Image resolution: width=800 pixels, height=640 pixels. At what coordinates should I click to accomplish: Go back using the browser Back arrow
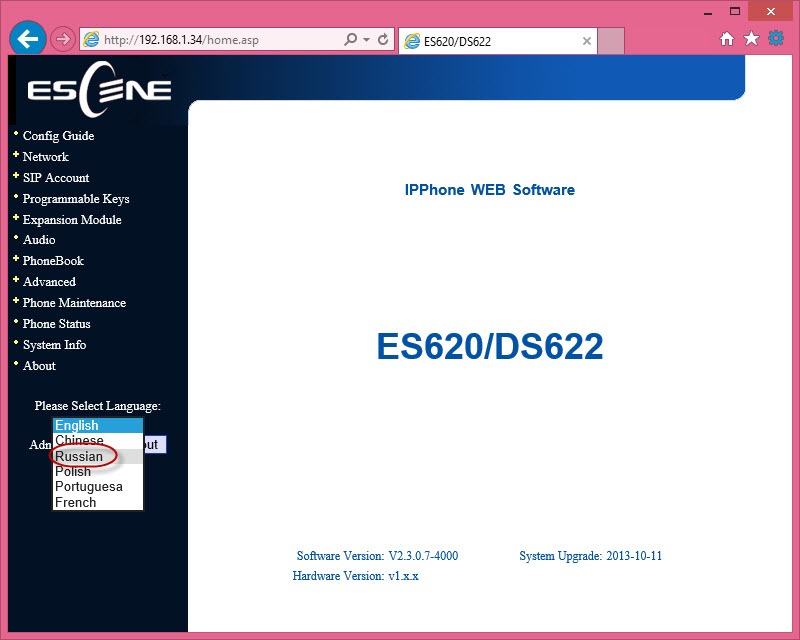(28, 38)
